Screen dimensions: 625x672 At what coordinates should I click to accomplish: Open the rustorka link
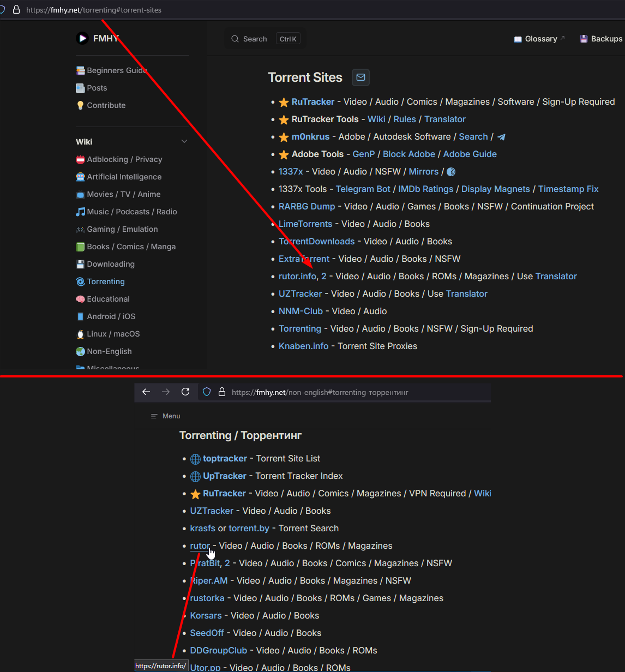click(x=207, y=598)
